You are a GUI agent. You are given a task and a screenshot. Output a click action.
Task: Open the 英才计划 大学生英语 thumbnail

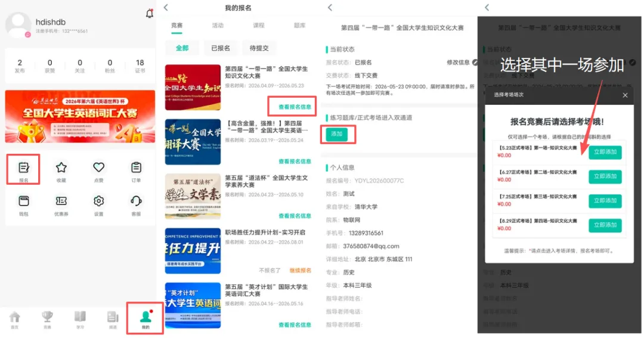tap(193, 306)
